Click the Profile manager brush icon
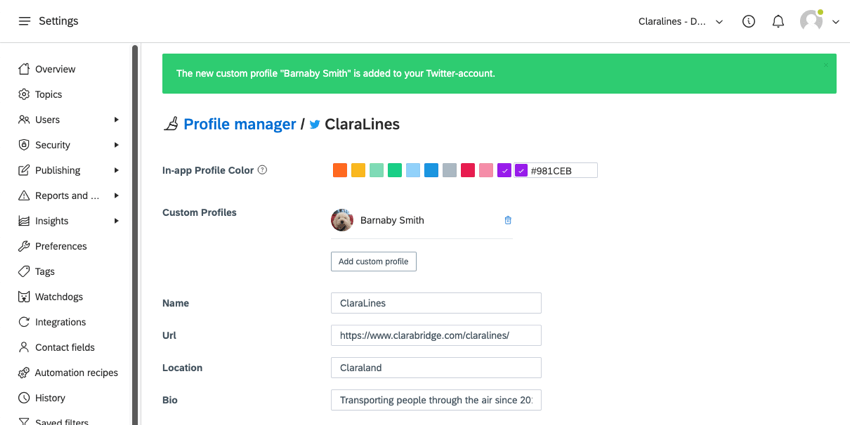The width and height of the screenshot is (850, 425). (171, 124)
